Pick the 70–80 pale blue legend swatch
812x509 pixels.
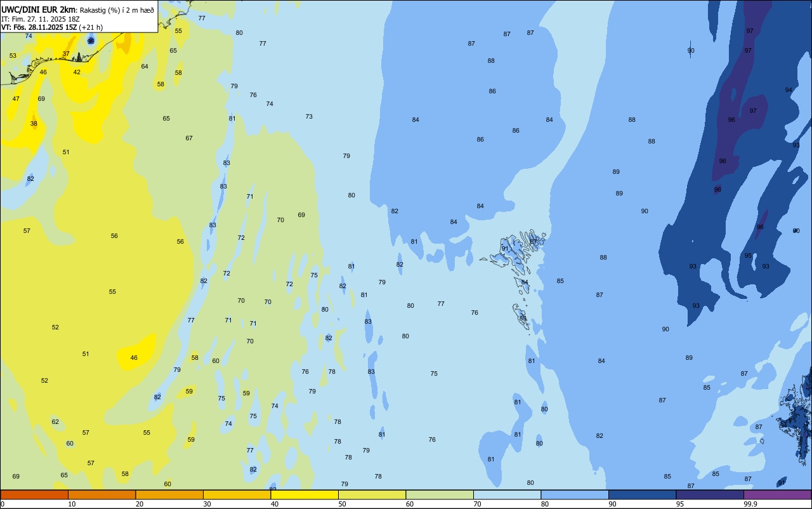(x=507, y=494)
